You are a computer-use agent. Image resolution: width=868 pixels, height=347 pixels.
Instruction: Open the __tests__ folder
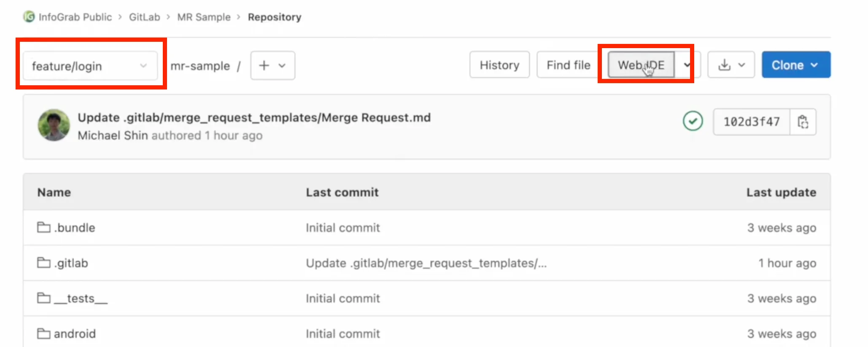[81, 298]
